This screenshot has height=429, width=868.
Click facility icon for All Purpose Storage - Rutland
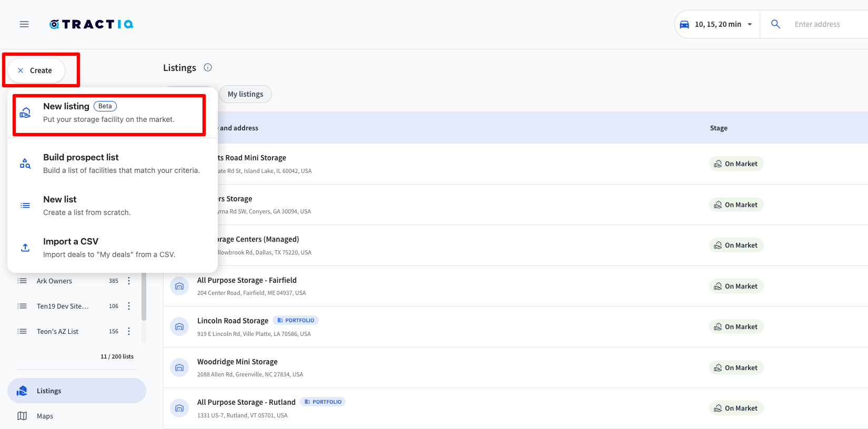point(179,408)
